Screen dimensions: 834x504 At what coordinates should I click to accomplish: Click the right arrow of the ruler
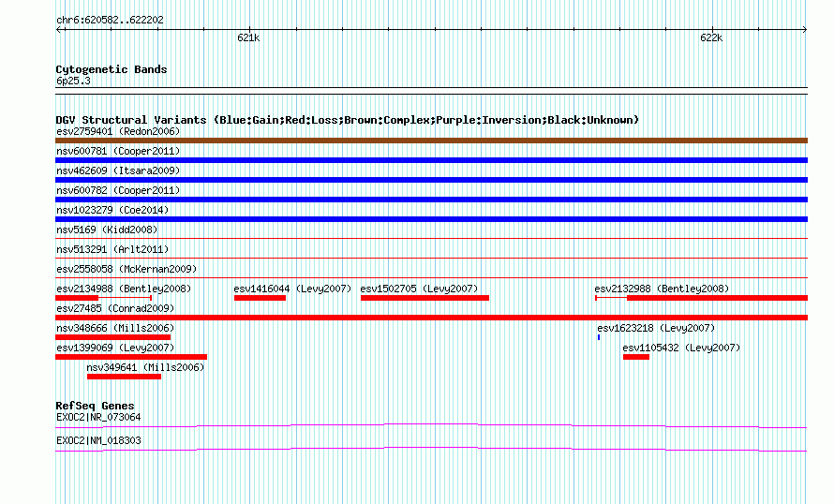point(804,30)
